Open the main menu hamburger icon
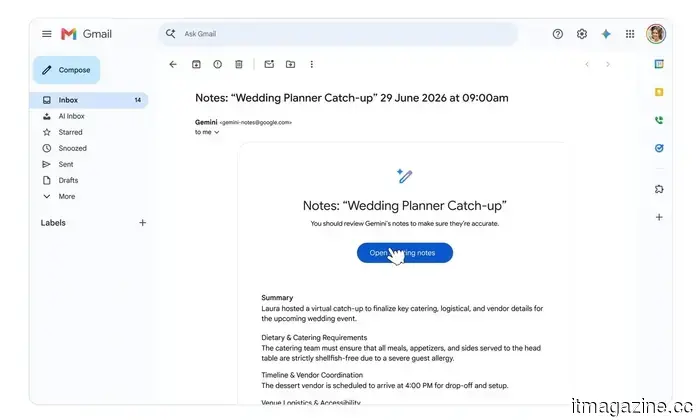 tap(46, 34)
